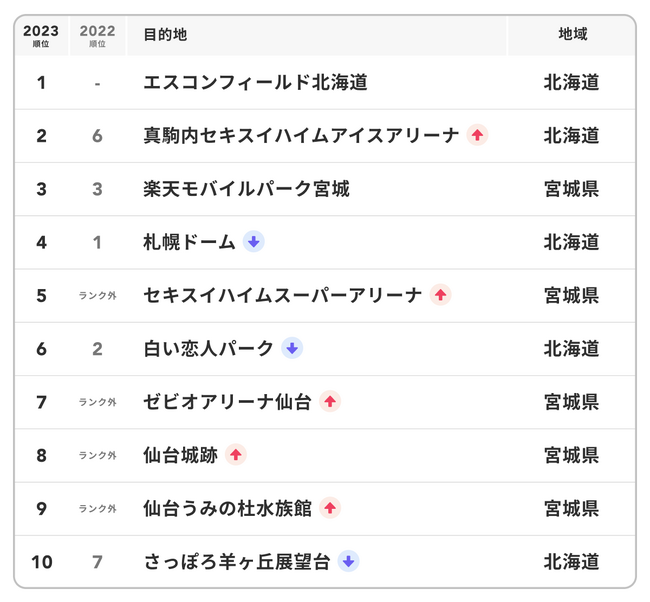Click the rank number 1 in 2023 column
The image size is (650, 602).
pos(41,82)
